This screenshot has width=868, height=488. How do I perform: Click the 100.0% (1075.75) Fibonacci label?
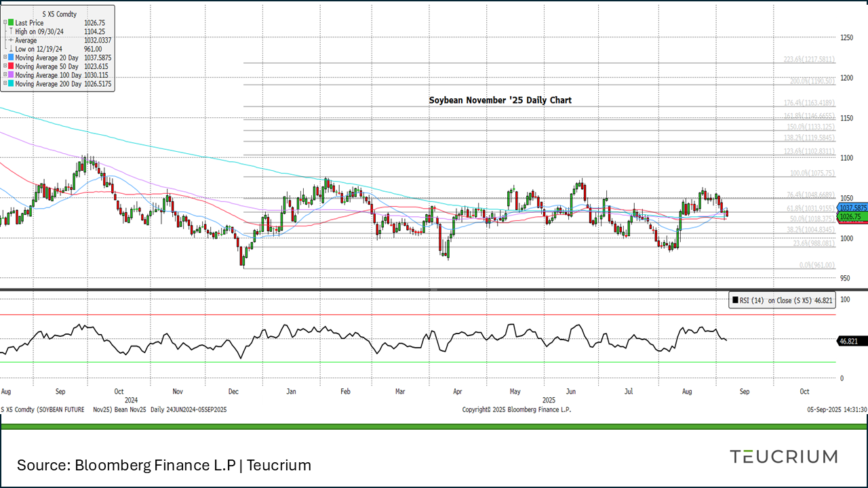coord(812,173)
